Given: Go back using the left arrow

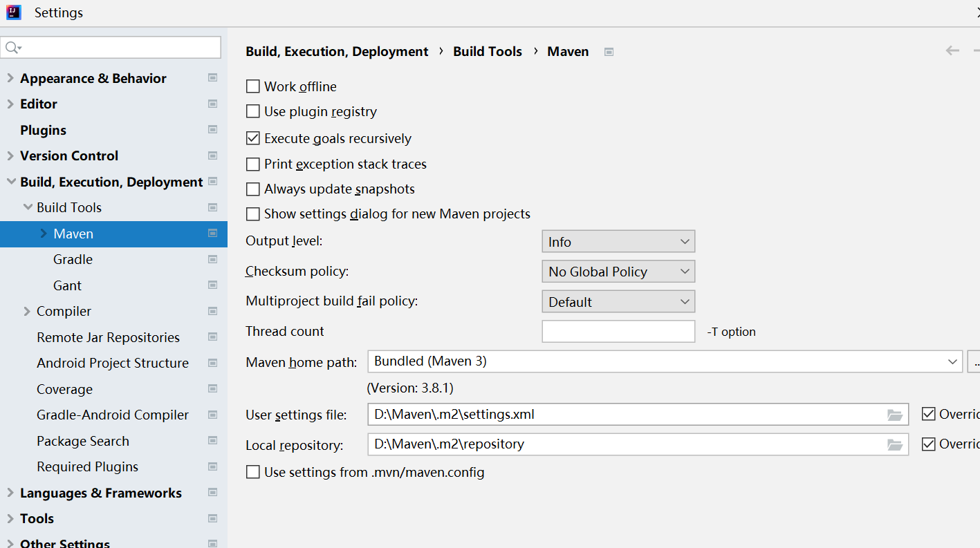Looking at the screenshot, I should point(952,50).
